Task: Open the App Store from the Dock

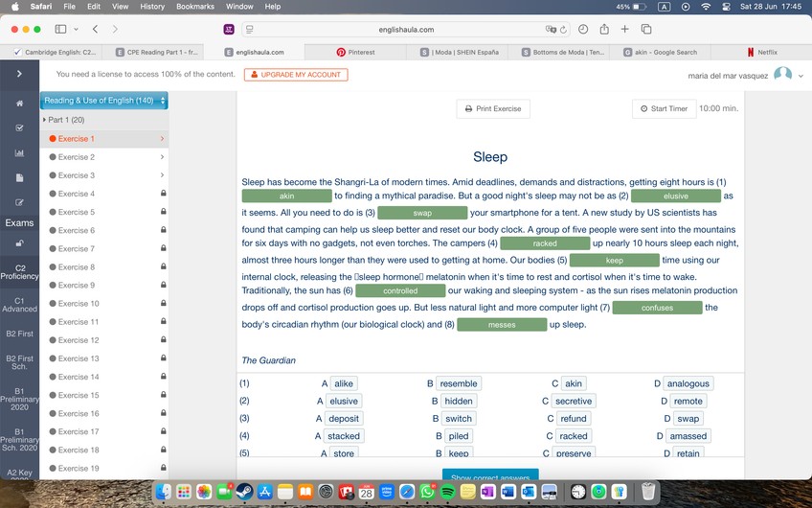Action: click(x=264, y=491)
